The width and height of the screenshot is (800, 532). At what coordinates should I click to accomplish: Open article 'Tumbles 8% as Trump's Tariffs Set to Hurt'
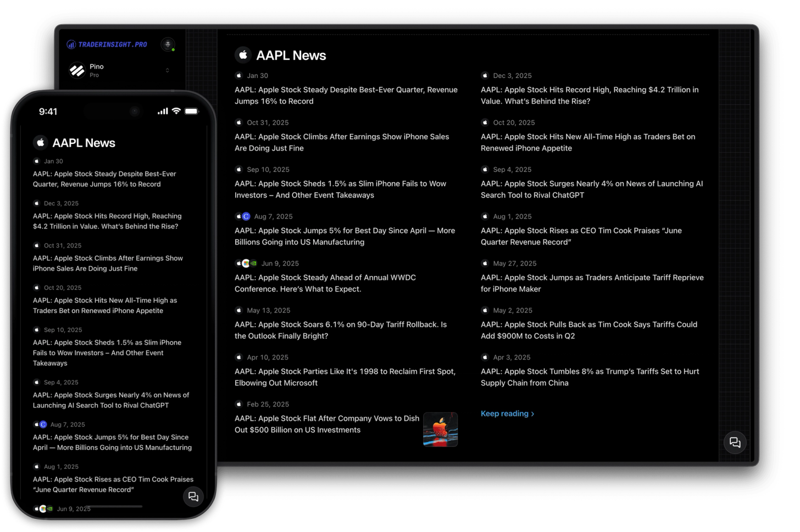click(x=590, y=377)
